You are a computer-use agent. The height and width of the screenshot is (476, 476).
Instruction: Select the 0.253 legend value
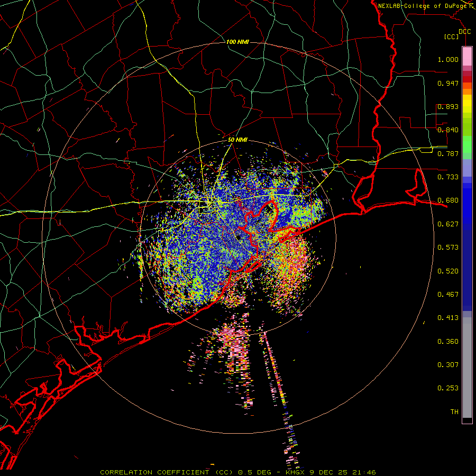[x=448, y=388]
